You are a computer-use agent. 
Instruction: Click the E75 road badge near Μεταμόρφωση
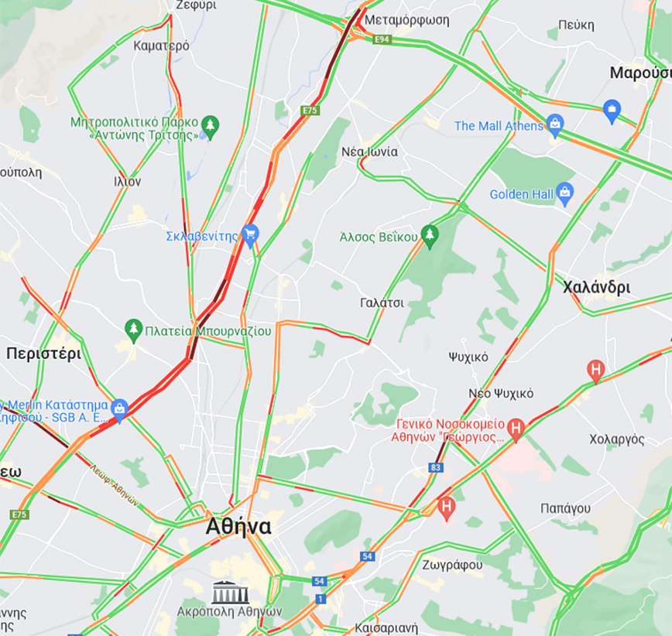[x=310, y=111]
